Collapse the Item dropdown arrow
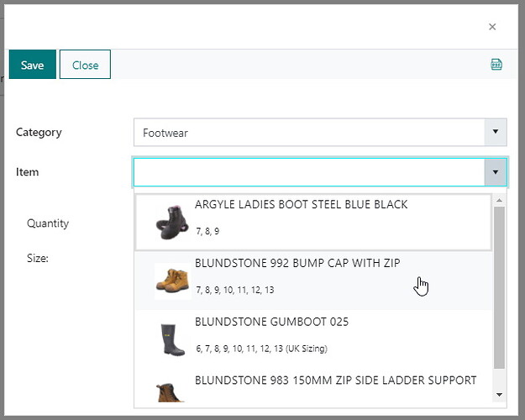The image size is (525, 420). pyautogui.click(x=496, y=172)
